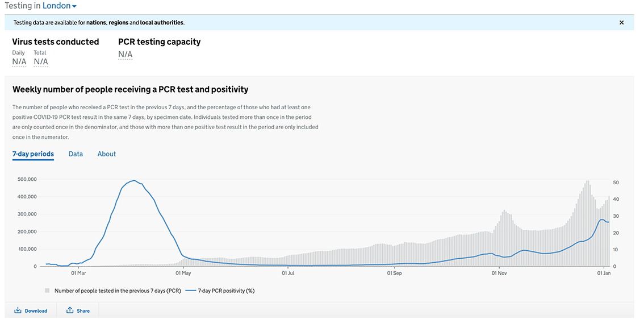Click the '01 Sep' x-axis label
The image size is (644, 323).
coord(394,274)
